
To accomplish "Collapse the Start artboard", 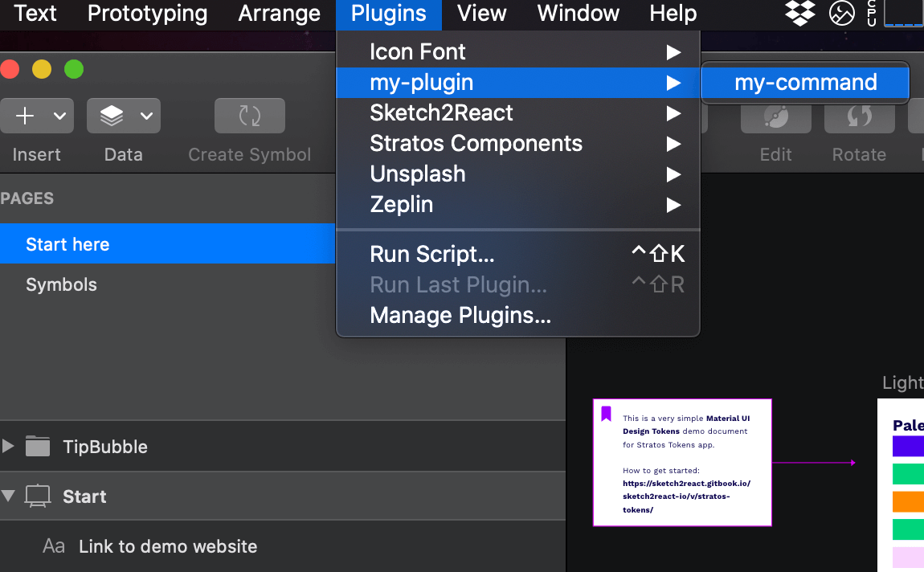I will [8, 496].
